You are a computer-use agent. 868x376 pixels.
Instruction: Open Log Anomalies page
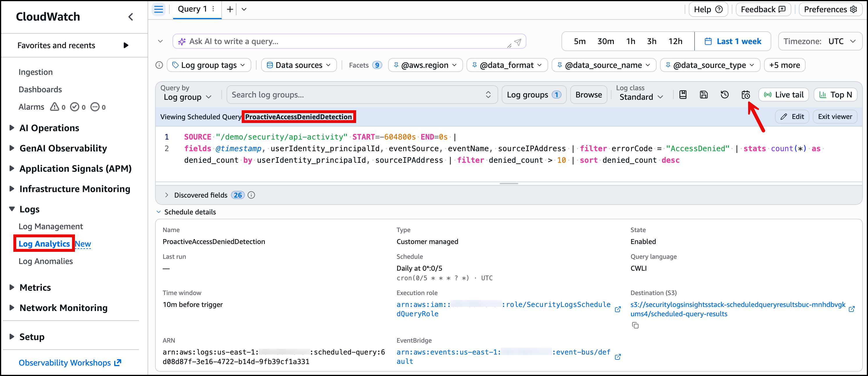tap(46, 261)
